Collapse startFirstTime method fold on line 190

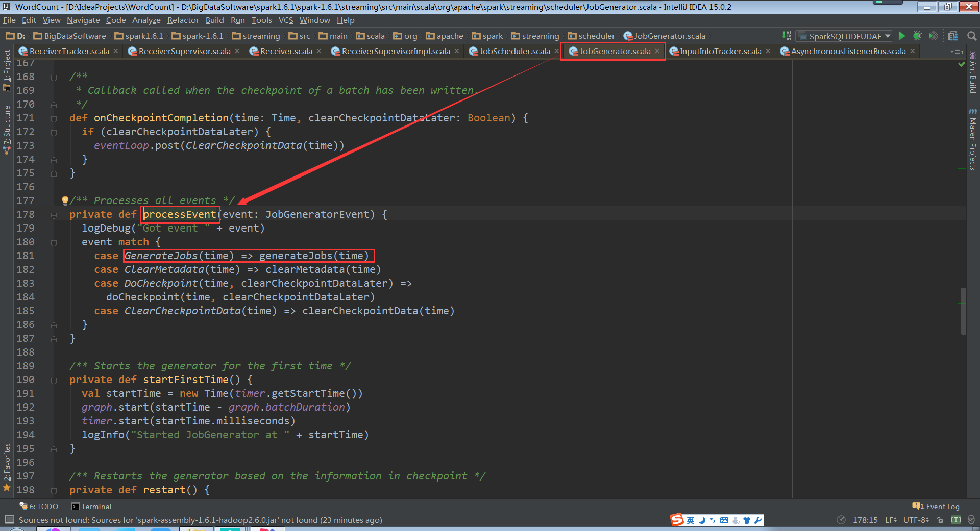[x=54, y=380]
